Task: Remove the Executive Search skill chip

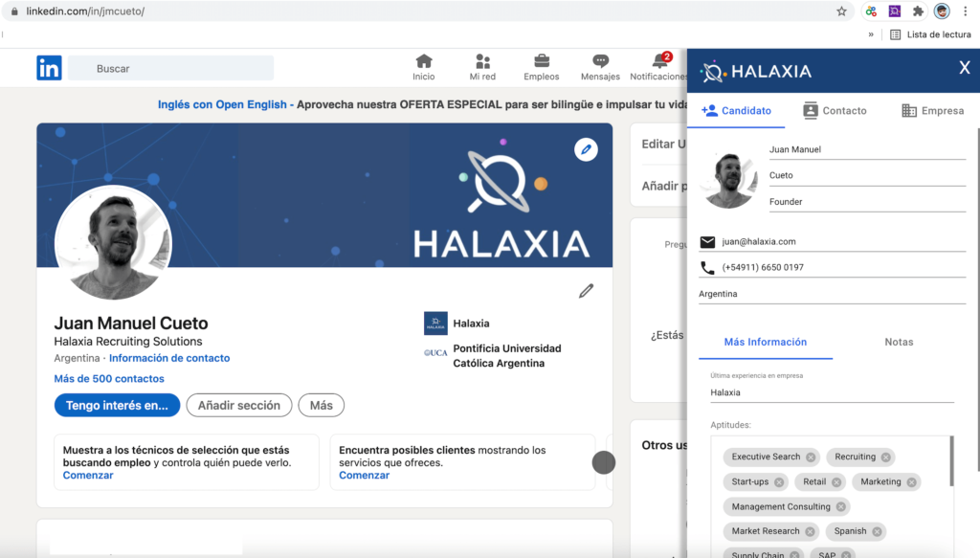Action: point(811,458)
